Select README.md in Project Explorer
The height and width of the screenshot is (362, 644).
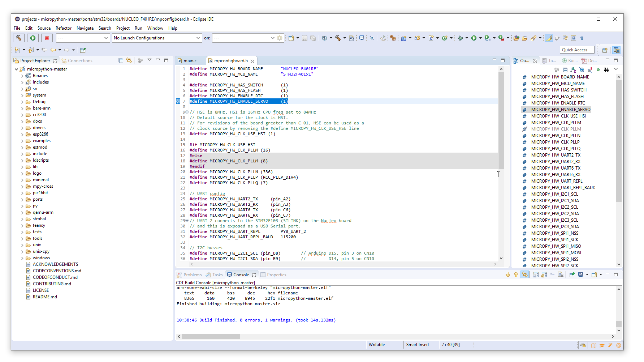[45, 297]
